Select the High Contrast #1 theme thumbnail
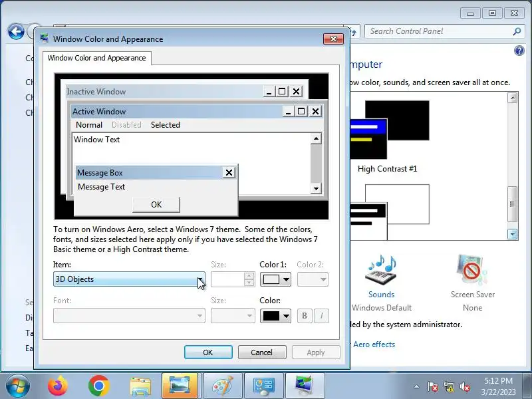The height and width of the screenshot is (399, 532). [390, 130]
